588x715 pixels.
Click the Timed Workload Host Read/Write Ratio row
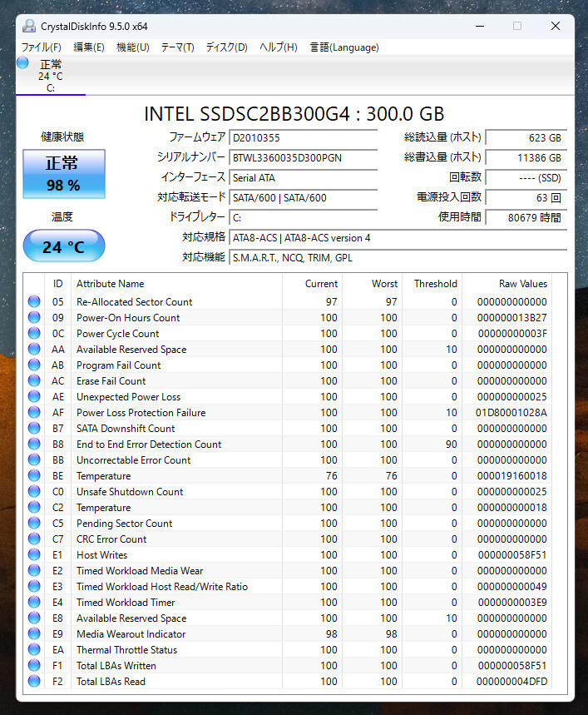(x=289, y=587)
